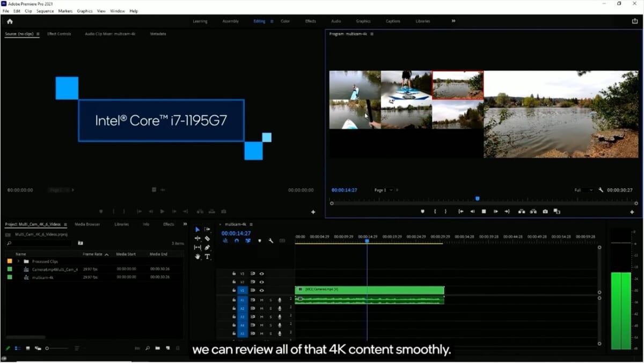Toggle Snap in Timeline magnet icon

237,241
